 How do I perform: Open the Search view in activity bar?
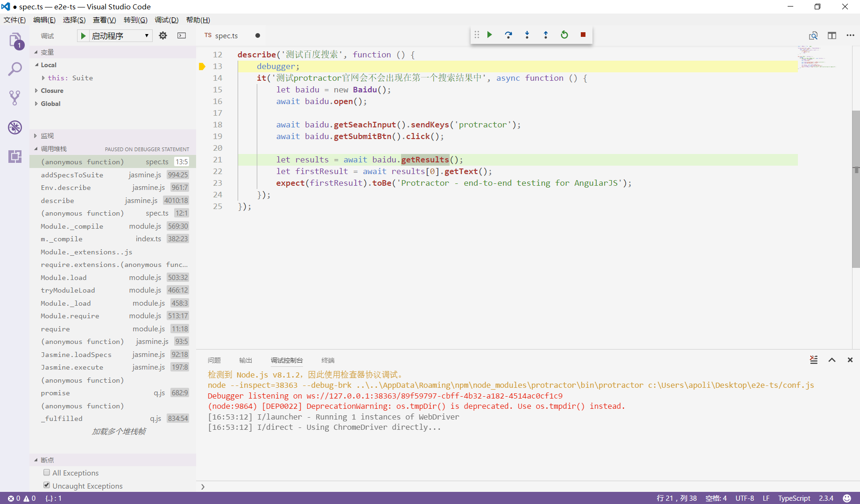[15, 69]
